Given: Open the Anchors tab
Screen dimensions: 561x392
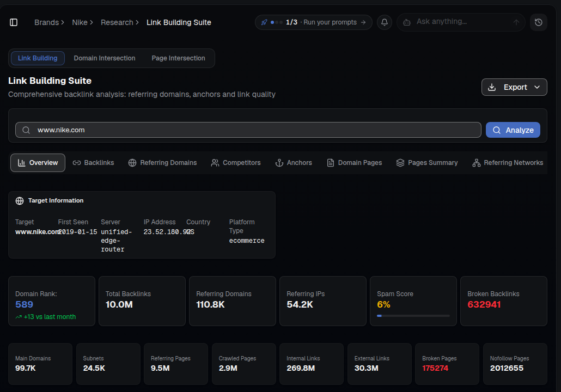Looking at the screenshot, I should pyautogui.click(x=294, y=163).
